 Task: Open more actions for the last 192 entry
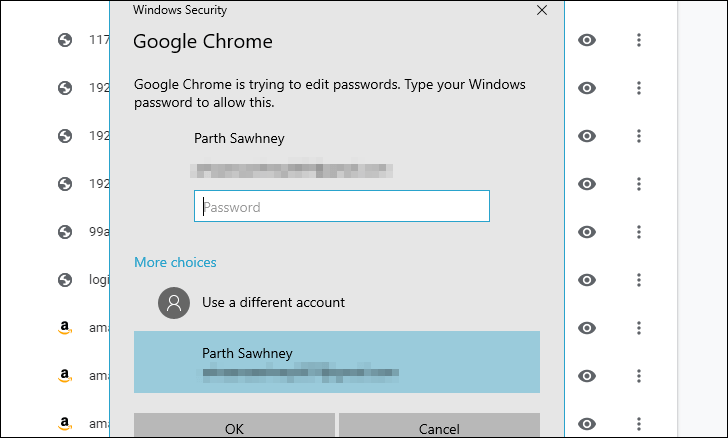point(639,184)
